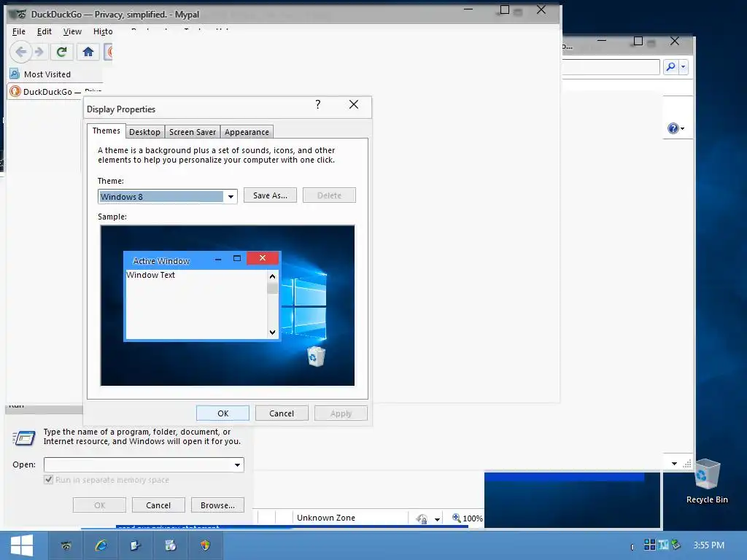Cancel the Display Properties dialog
The image size is (747, 560).
[x=282, y=413]
